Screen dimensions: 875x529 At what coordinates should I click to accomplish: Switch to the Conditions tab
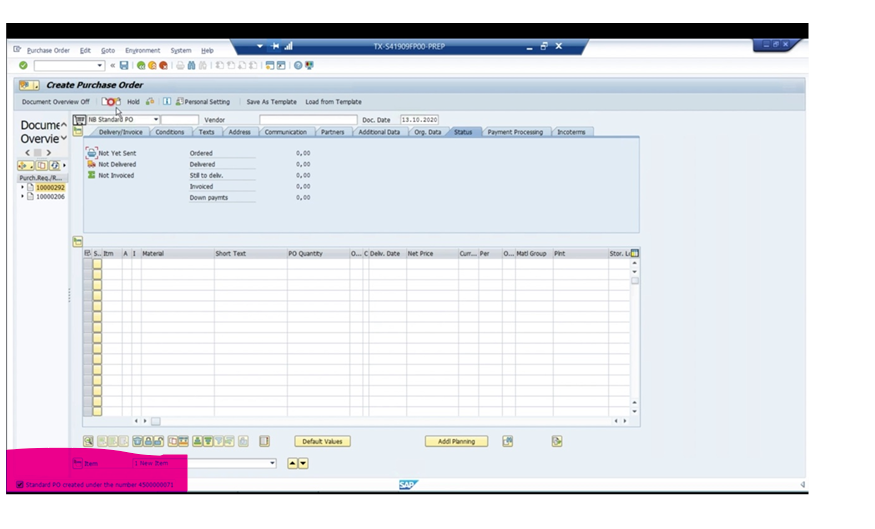[x=170, y=132]
